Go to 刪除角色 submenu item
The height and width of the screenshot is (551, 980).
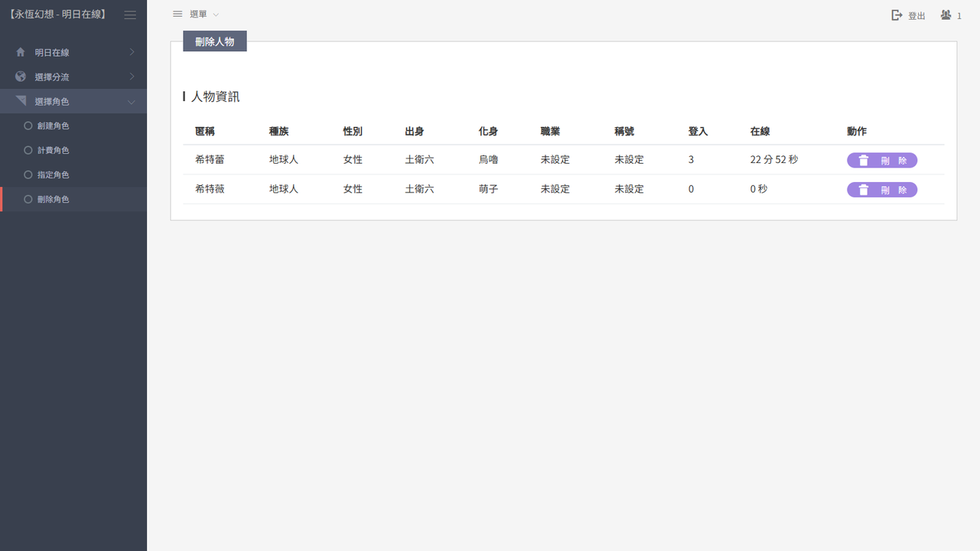(x=73, y=199)
